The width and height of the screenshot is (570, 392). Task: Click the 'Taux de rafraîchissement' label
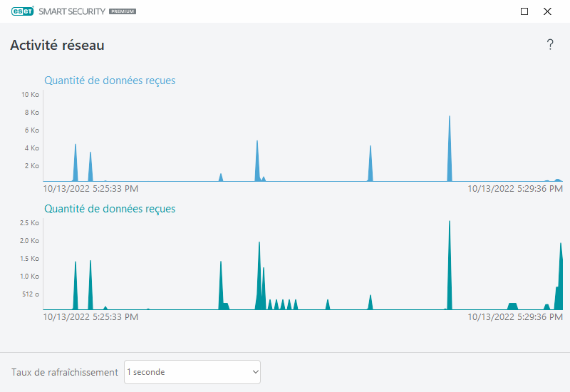[x=65, y=372]
